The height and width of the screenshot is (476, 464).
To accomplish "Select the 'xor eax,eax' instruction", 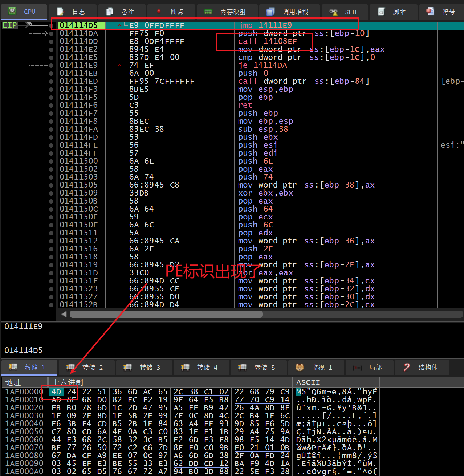I will [265, 273].
